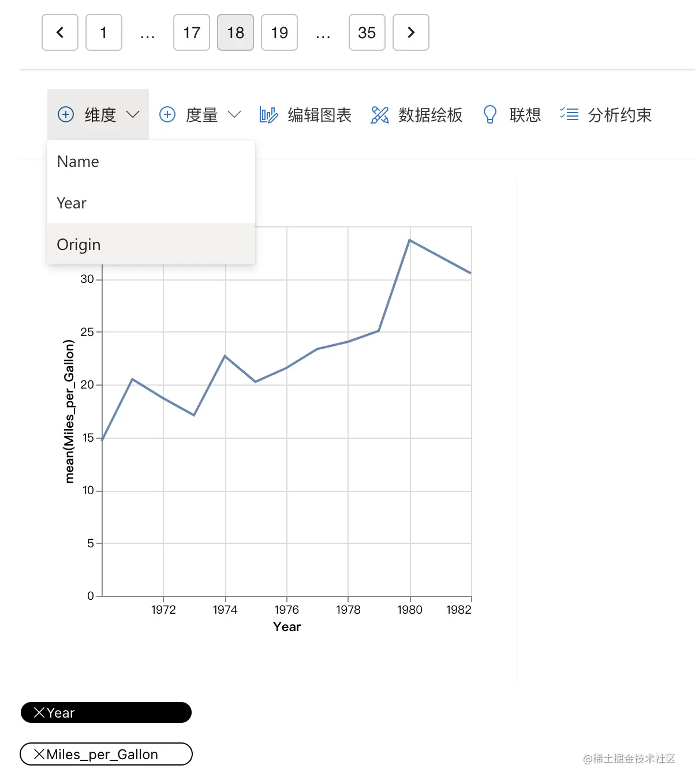The height and width of the screenshot is (784, 695).
Task: Open 数据绘板 data painter
Action: pos(431,115)
